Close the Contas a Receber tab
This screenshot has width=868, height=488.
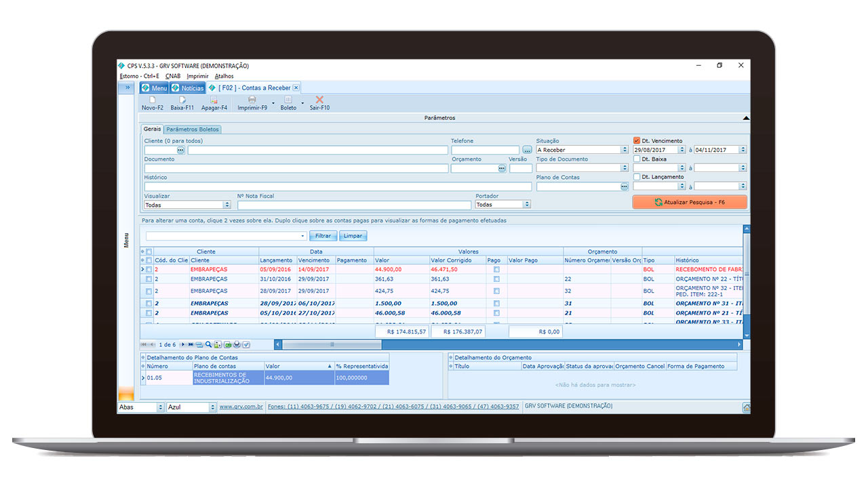click(296, 87)
